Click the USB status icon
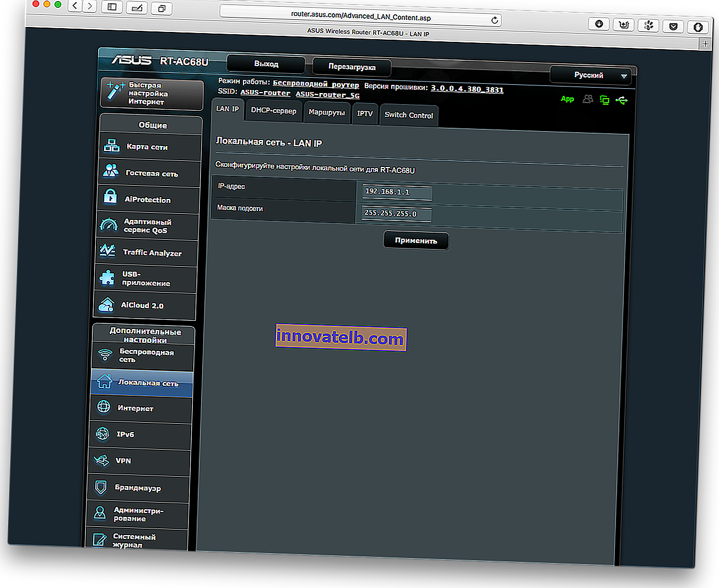The width and height of the screenshot is (719, 588). [621, 100]
